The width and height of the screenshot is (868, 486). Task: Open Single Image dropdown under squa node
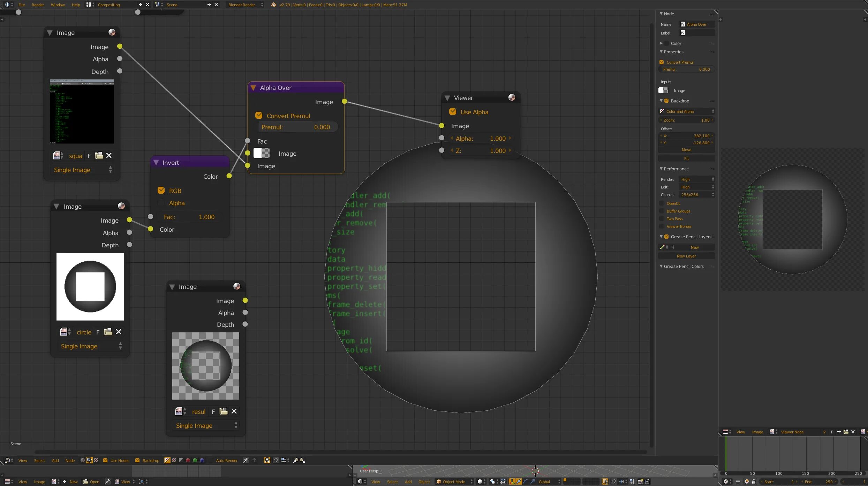click(82, 170)
